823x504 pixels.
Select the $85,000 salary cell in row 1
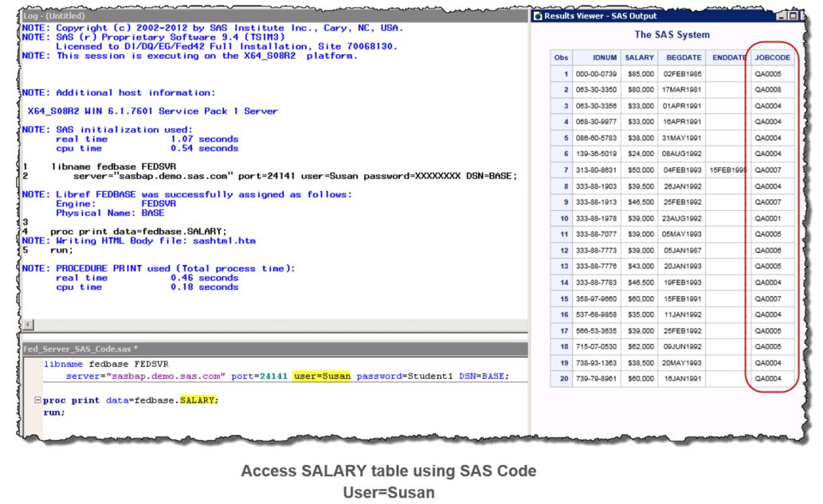pos(639,74)
